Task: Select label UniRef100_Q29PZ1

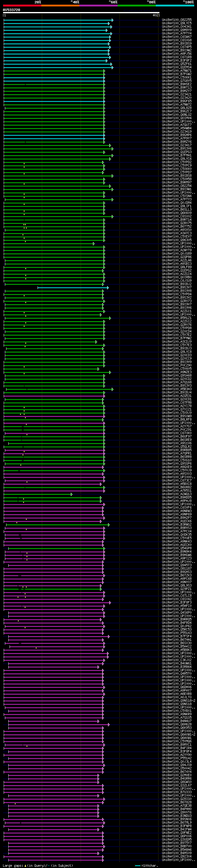Action: (x=177, y=589)
